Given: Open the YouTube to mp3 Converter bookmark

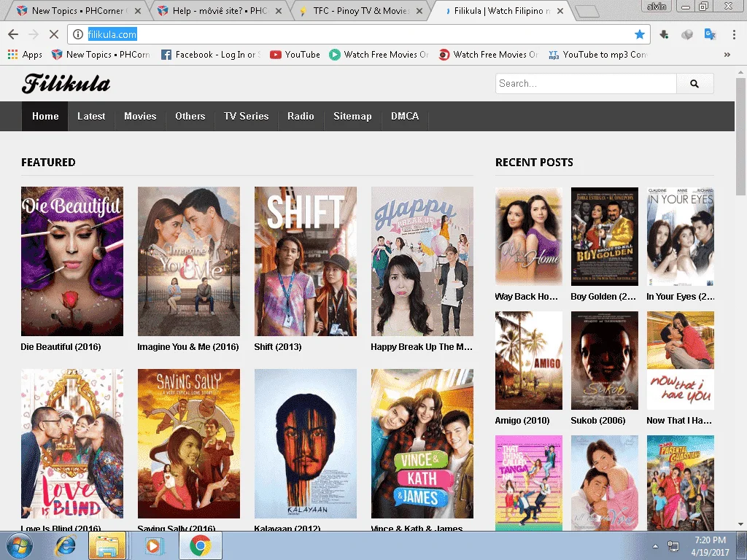Looking at the screenshot, I should pyautogui.click(x=597, y=55).
